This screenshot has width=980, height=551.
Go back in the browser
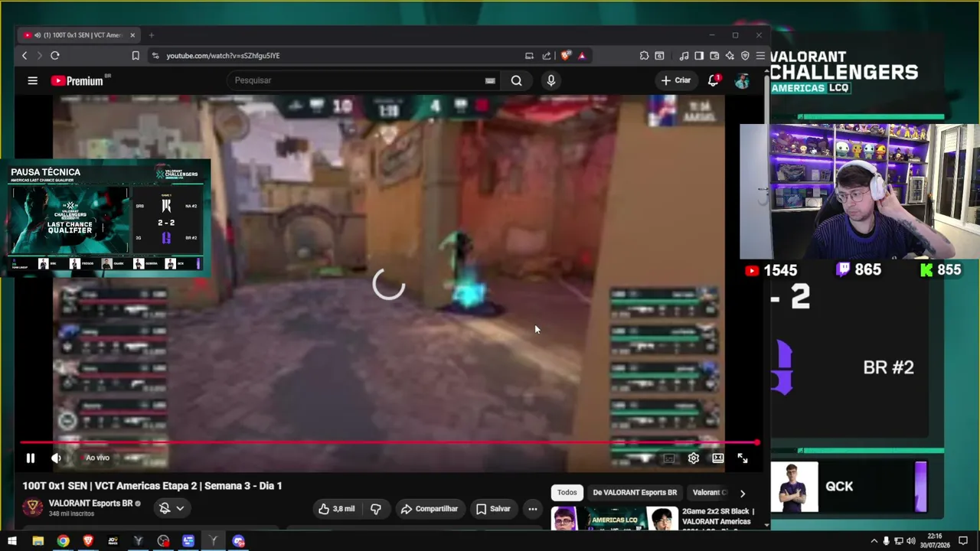coord(24,56)
